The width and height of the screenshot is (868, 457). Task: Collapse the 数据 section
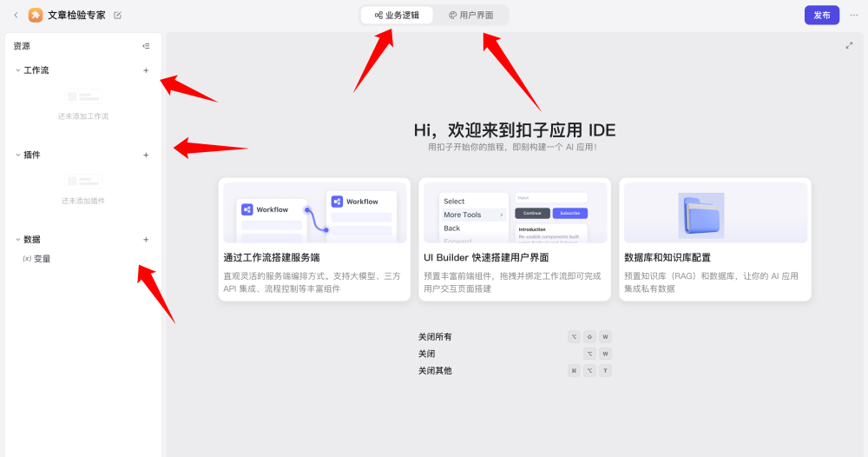(17, 240)
